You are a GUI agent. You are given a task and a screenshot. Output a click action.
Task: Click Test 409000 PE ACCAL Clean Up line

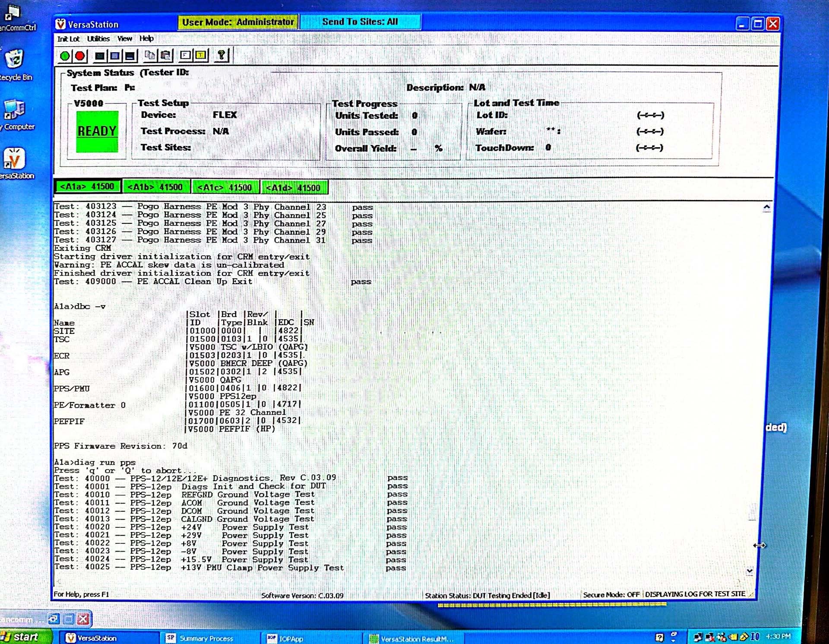(x=212, y=281)
